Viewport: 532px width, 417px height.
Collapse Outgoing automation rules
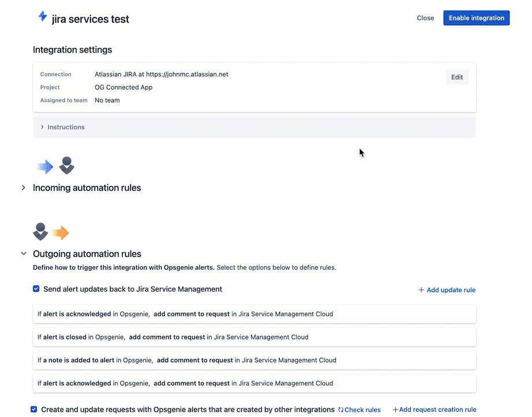pos(24,254)
